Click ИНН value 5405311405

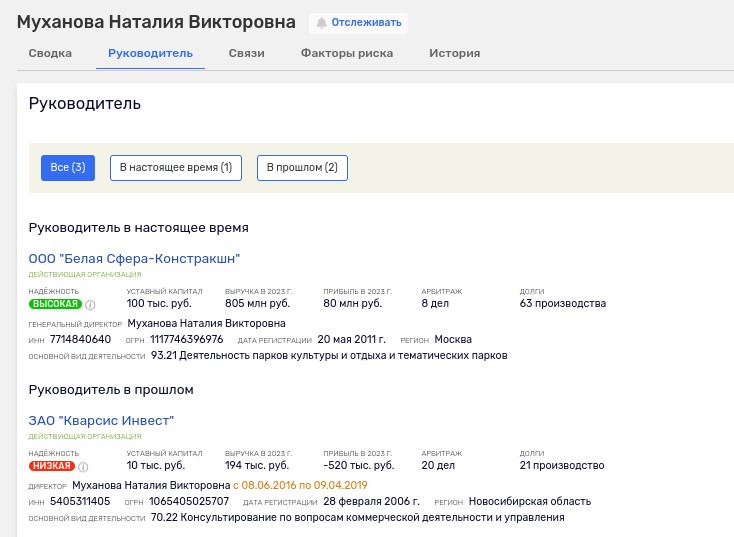(80, 501)
